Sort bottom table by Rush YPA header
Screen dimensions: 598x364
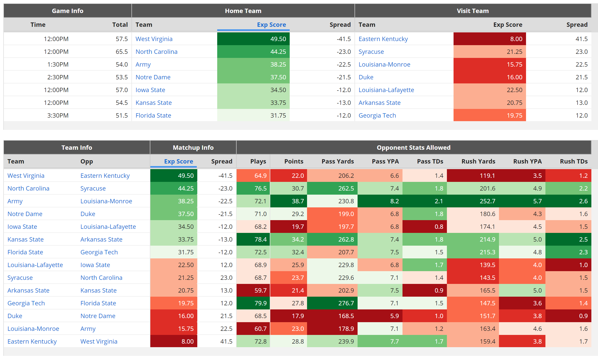(527, 161)
